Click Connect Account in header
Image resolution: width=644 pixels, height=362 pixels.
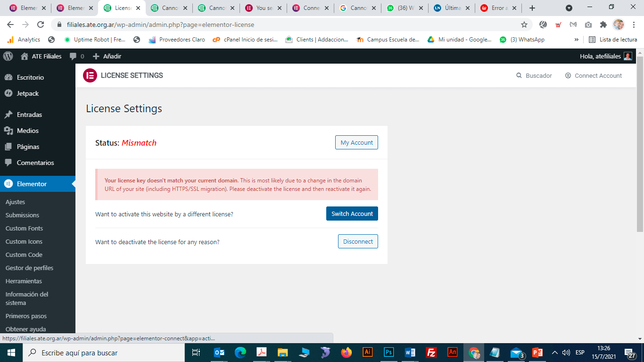(x=594, y=75)
